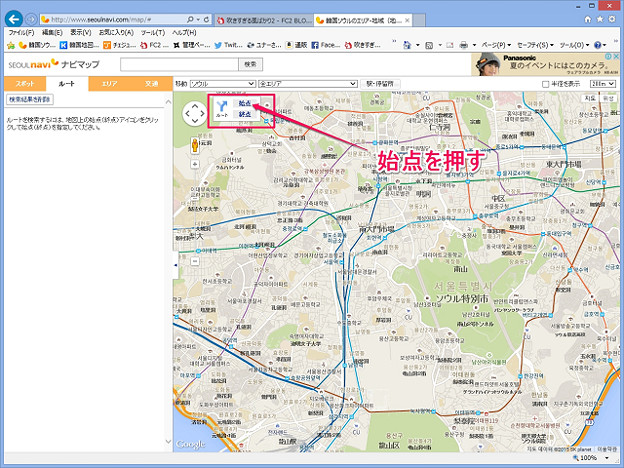The height and width of the screenshot is (468, 624).
Task: Click the blue route fork icon
Action: (222, 107)
